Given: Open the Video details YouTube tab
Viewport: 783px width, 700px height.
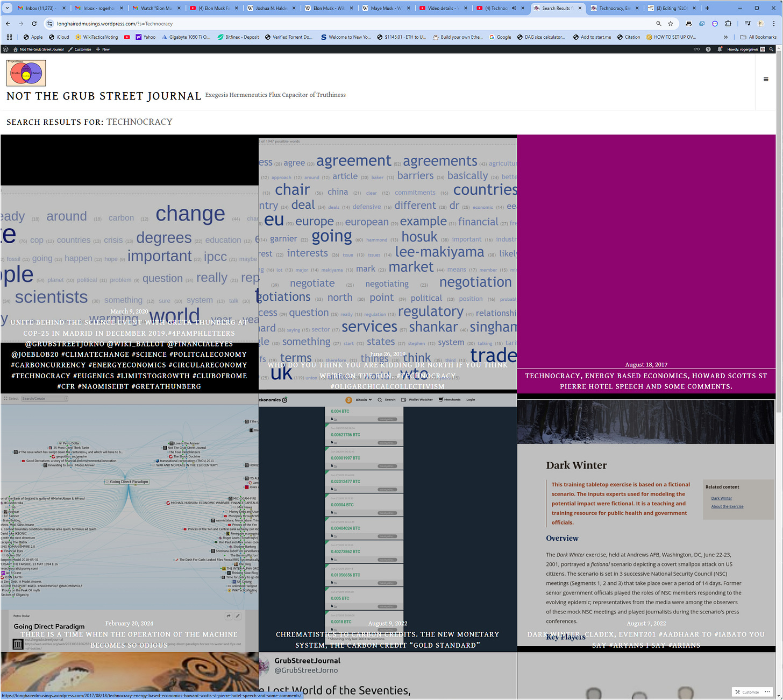Looking at the screenshot, I should pos(443,8).
